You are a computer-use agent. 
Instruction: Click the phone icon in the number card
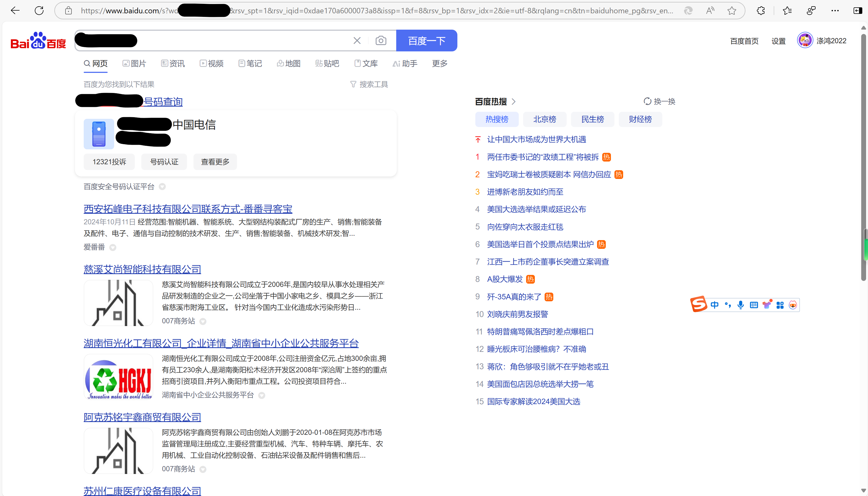(x=99, y=134)
